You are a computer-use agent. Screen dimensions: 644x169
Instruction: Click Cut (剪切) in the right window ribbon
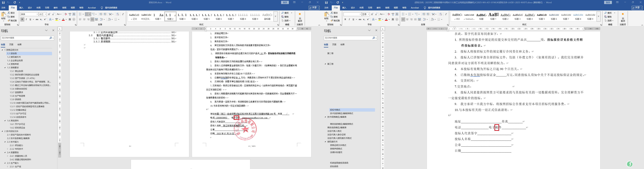[334, 13]
